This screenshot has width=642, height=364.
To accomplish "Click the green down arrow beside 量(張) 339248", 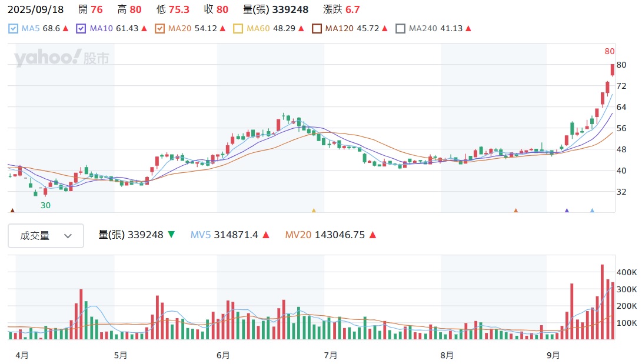I will [171, 235].
